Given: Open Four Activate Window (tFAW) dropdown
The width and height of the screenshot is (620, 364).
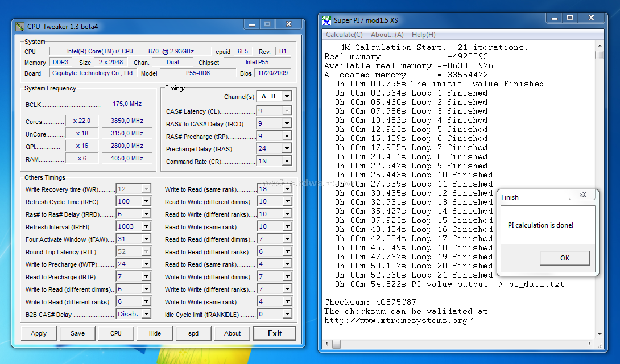Looking at the screenshot, I should coord(146,239).
